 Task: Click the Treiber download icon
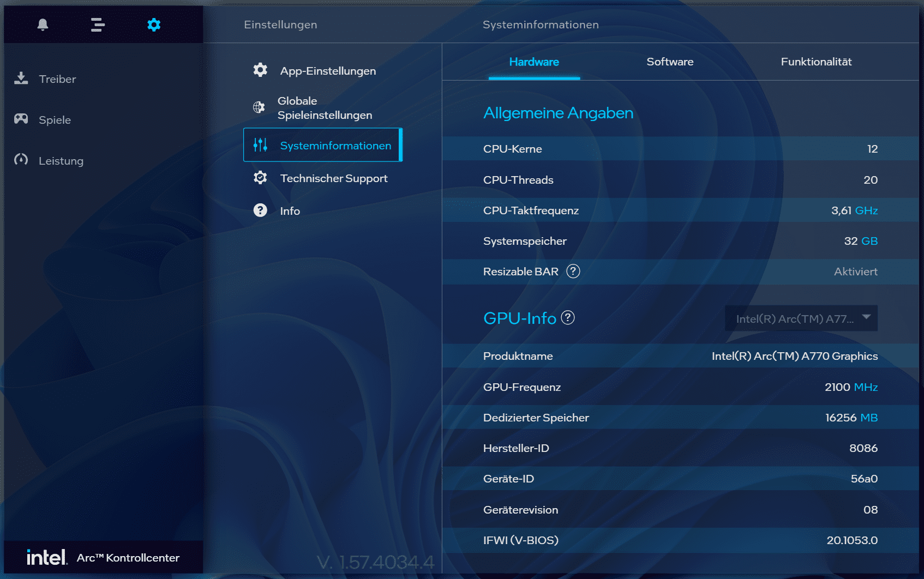pos(21,79)
